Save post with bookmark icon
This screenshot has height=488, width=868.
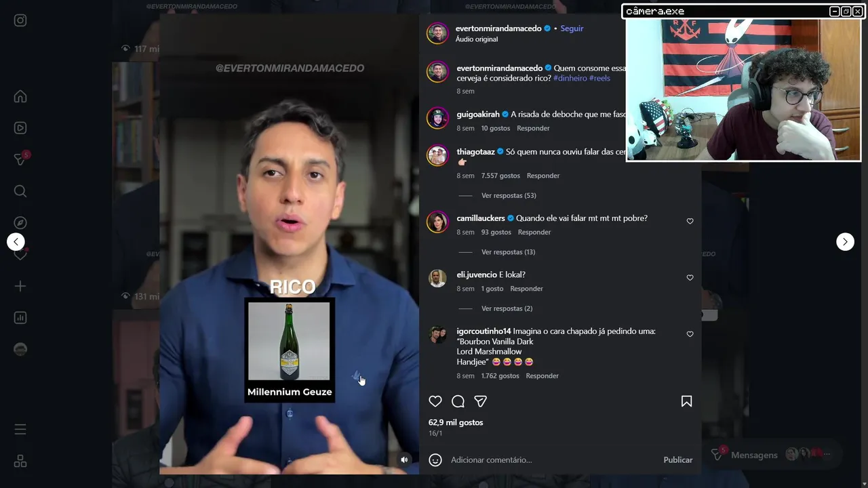point(686,401)
